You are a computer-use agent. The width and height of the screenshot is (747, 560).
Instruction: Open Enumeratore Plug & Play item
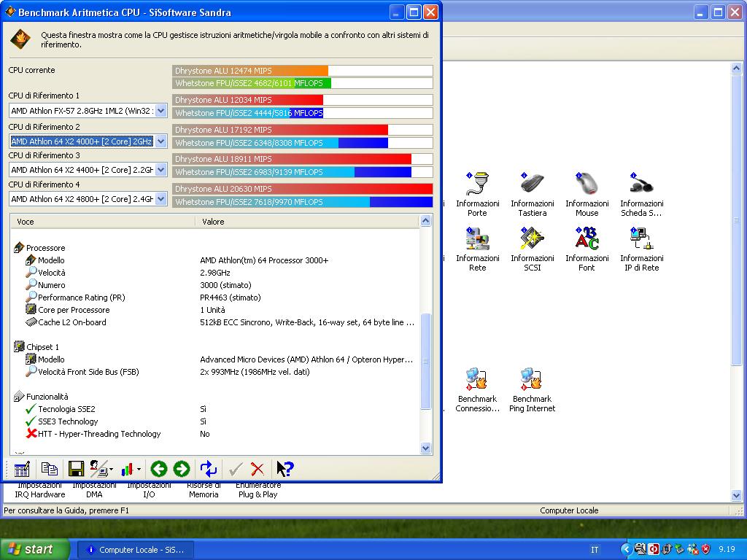tap(258, 490)
